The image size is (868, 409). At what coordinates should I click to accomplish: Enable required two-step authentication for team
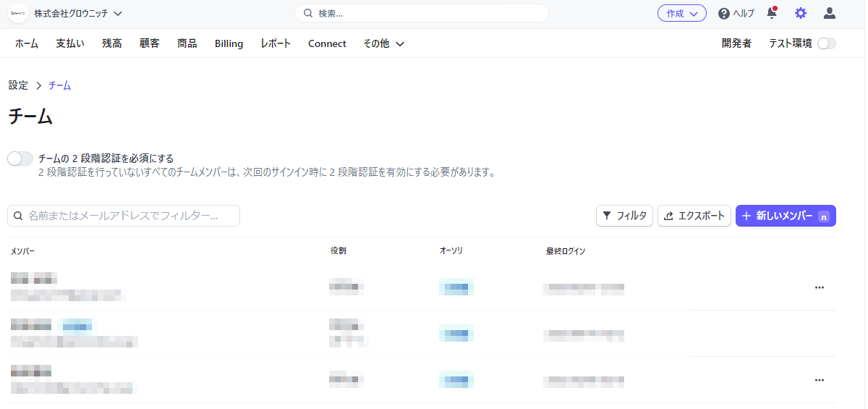click(20, 159)
